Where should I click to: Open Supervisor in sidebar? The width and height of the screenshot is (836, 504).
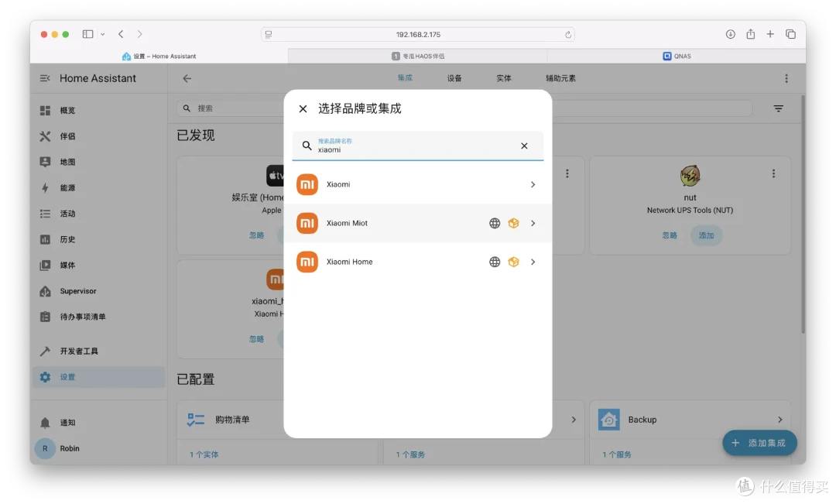(x=98, y=291)
